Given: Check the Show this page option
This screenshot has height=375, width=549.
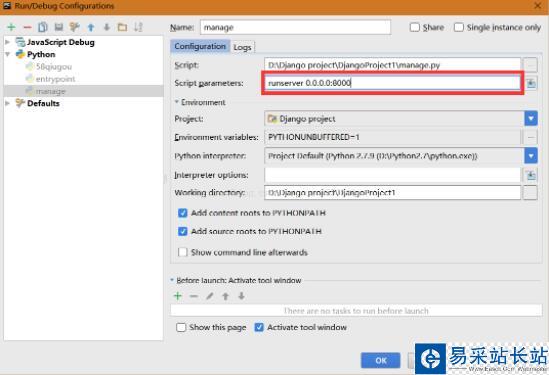Looking at the screenshot, I should 181,327.
